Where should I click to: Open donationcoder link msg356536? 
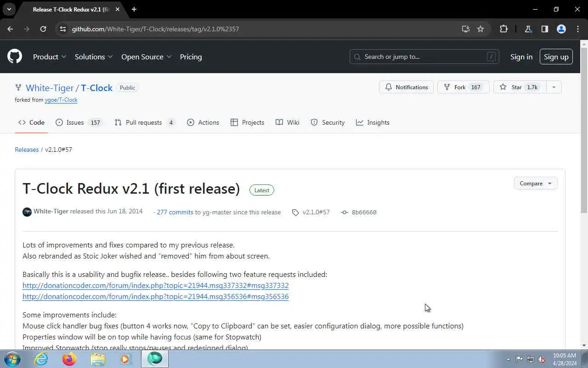pyautogui.click(x=156, y=296)
